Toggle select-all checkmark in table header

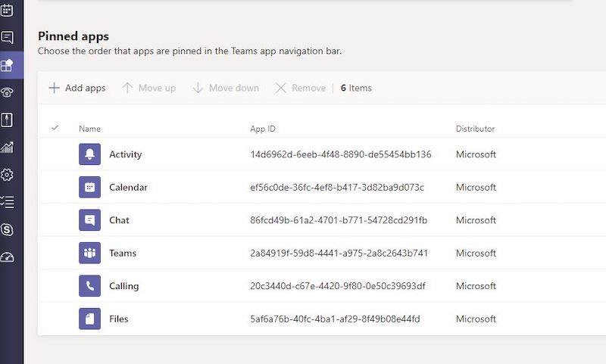pos(55,128)
